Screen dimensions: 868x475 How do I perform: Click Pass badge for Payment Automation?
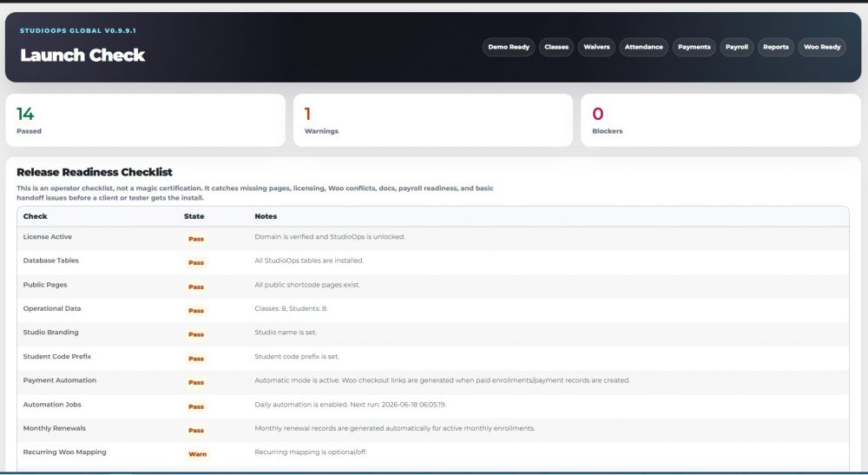point(196,383)
